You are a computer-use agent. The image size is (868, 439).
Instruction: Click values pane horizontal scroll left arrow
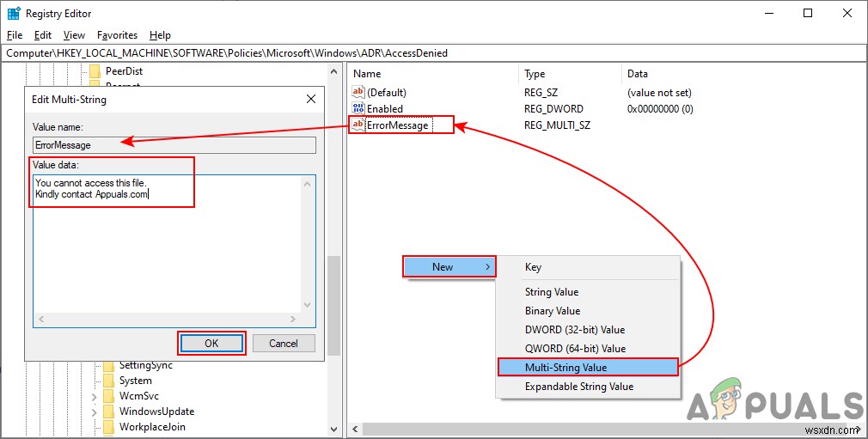pyautogui.click(x=355, y=429)
